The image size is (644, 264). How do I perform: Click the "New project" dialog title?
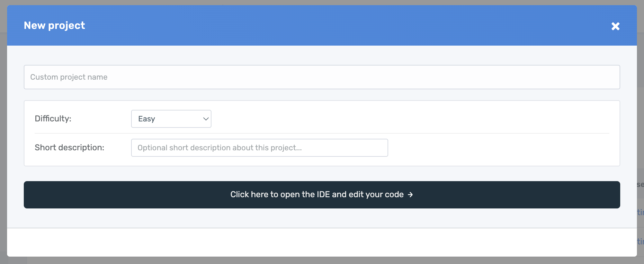point(54,25)
